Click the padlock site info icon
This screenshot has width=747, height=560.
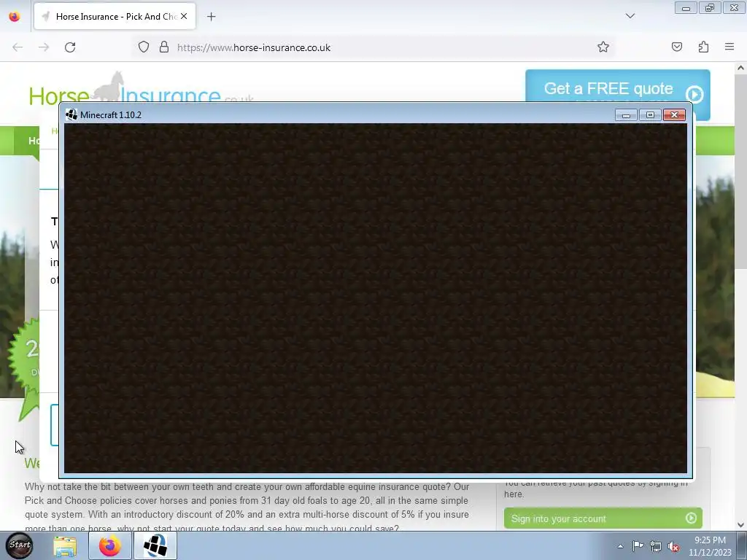click(x=164, y=47)
